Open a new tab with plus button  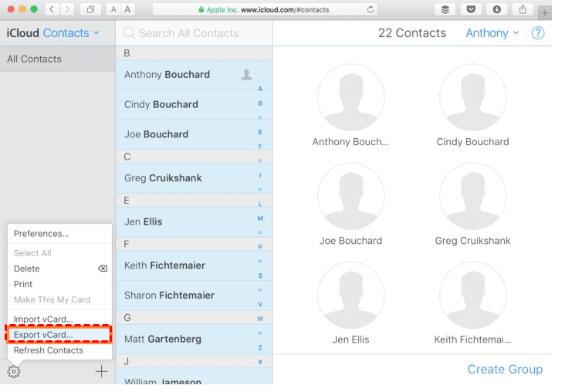(x=544, y=12)
